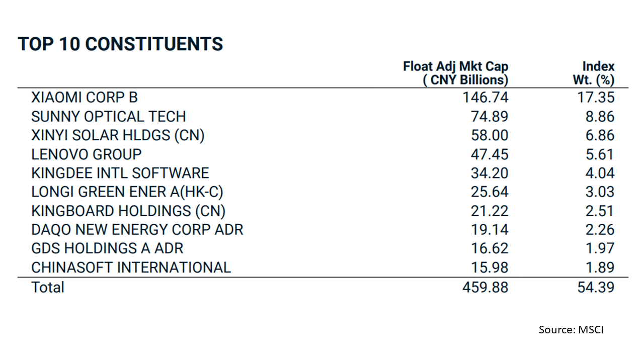Select LONGI GREEN ENER A(HK-C) row
Image resolution: width=644 pixels, height=362 pixels.
click(x=127, y=192)
